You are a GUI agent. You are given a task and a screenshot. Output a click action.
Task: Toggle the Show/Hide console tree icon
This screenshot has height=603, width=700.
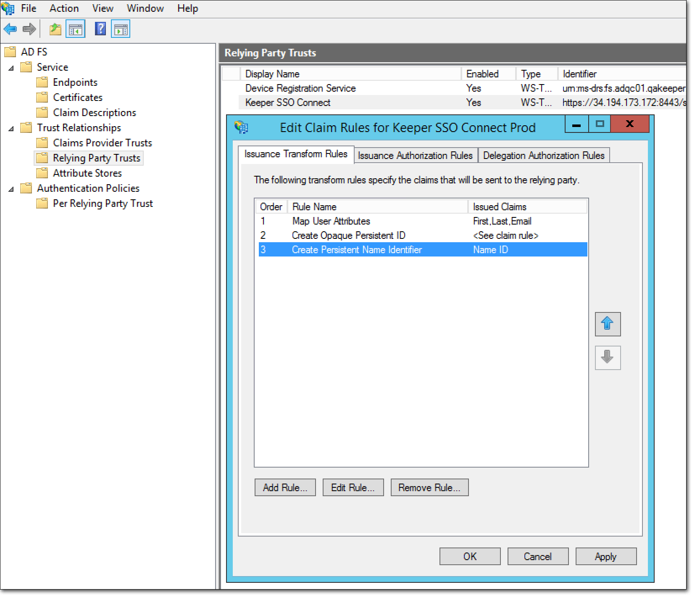click(75, 29)
